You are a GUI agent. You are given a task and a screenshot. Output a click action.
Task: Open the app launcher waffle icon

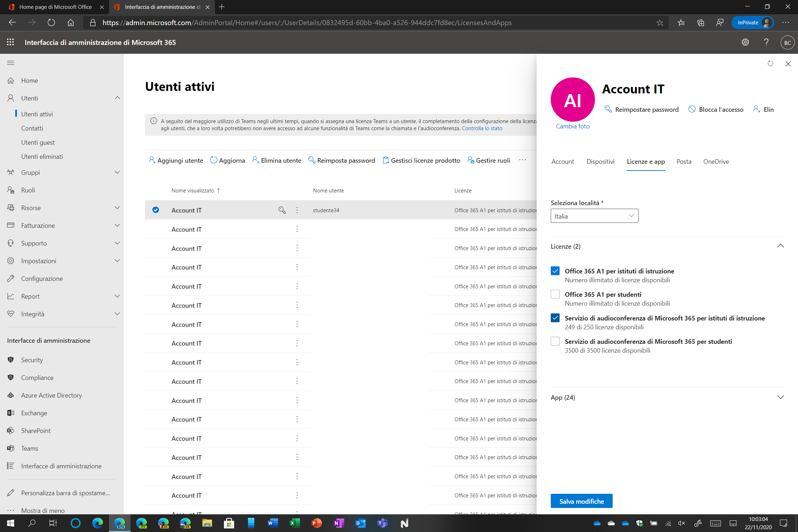11,42
